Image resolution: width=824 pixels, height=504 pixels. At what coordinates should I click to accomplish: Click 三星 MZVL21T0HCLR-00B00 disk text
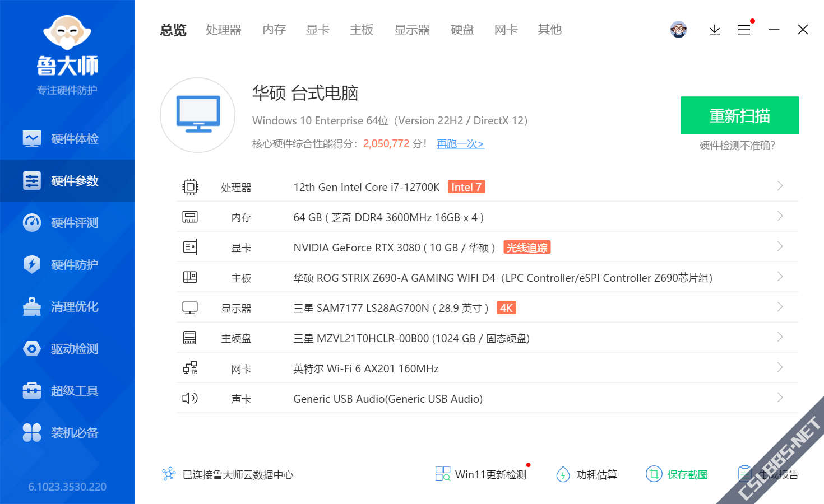click(x=411, y=338)
